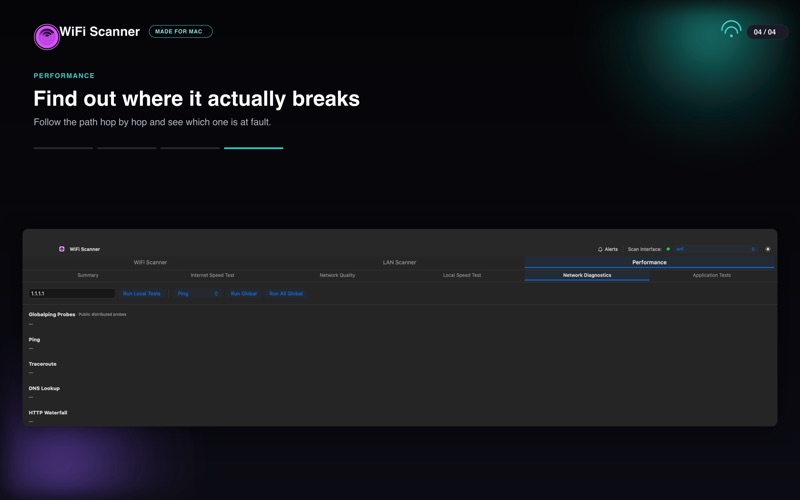This screenshot has height=500, width=800.
Task: Open the Scan Interface dropdown
Action: pos(715,249)
